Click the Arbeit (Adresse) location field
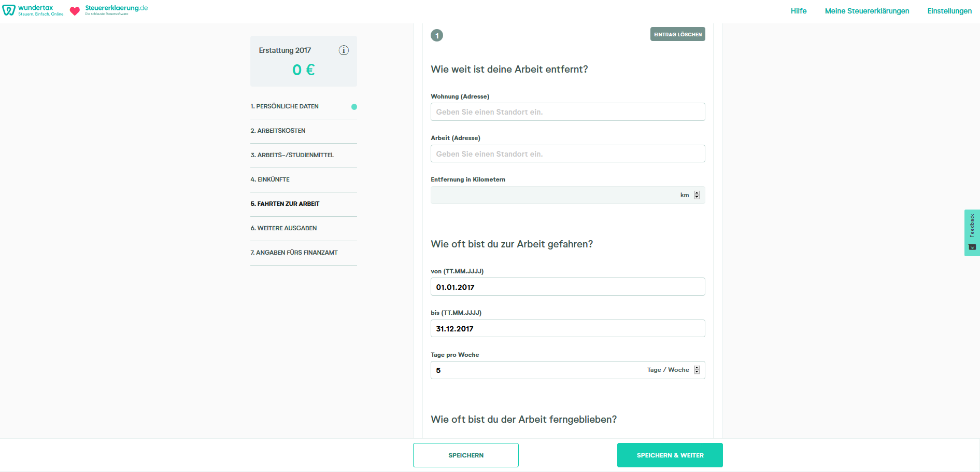This screenshot has width=980, height=472. [x=567, y=154]
